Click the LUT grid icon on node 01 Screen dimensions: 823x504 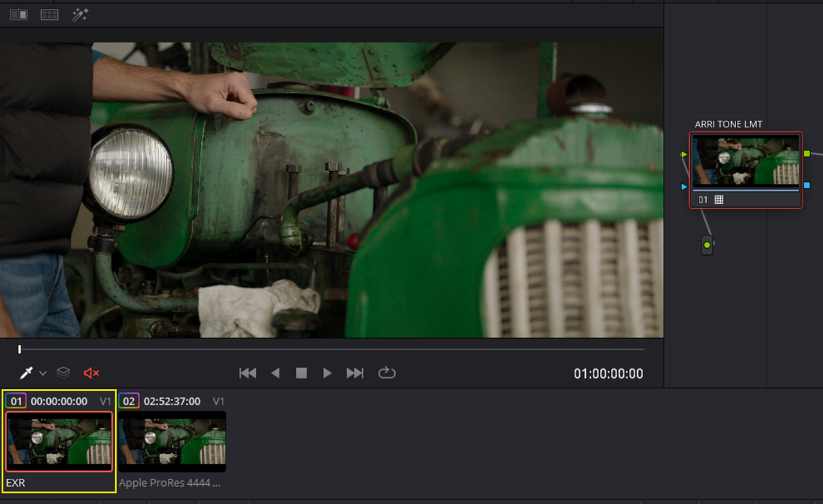719,200
